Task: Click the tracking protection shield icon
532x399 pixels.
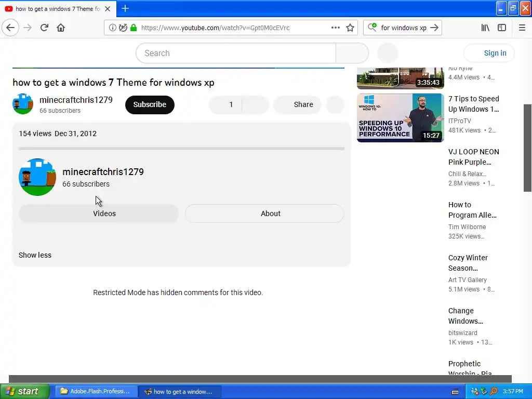Action: [123, 28]
